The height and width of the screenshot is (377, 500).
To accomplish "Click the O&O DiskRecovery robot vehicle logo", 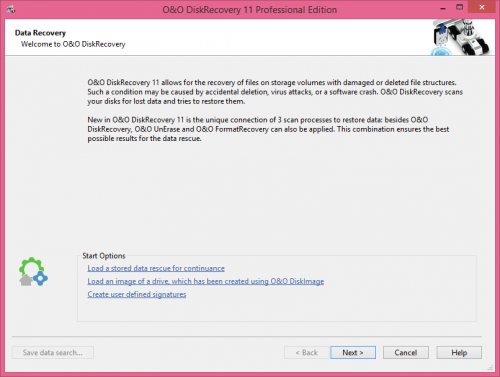I will click(460, 37).
